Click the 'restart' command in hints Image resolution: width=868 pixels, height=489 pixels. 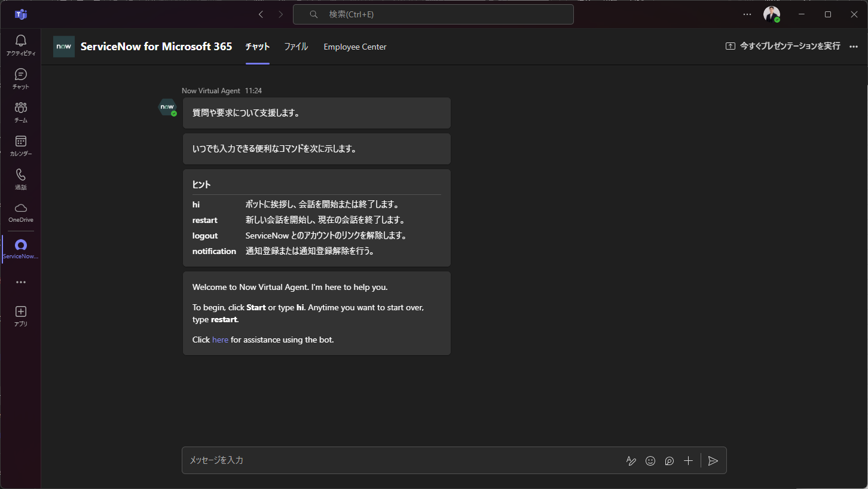pos(205,220)
